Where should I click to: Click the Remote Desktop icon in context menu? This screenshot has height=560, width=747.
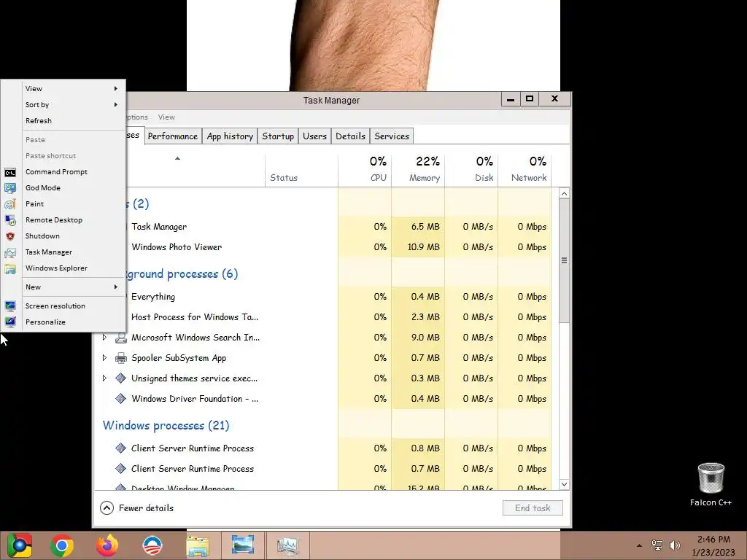(x=10, y=220)
